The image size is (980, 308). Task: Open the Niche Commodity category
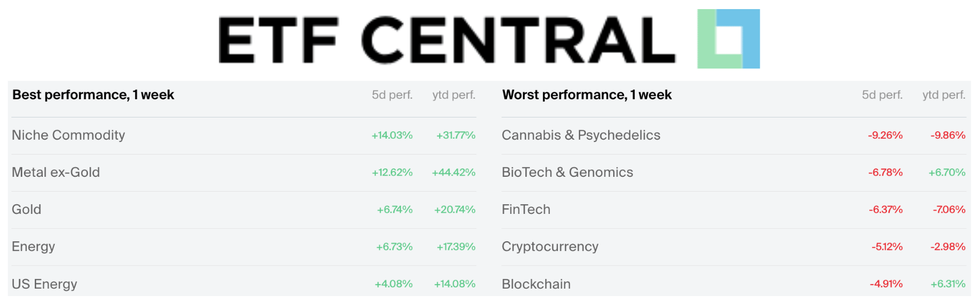click(x=68, y=135)
